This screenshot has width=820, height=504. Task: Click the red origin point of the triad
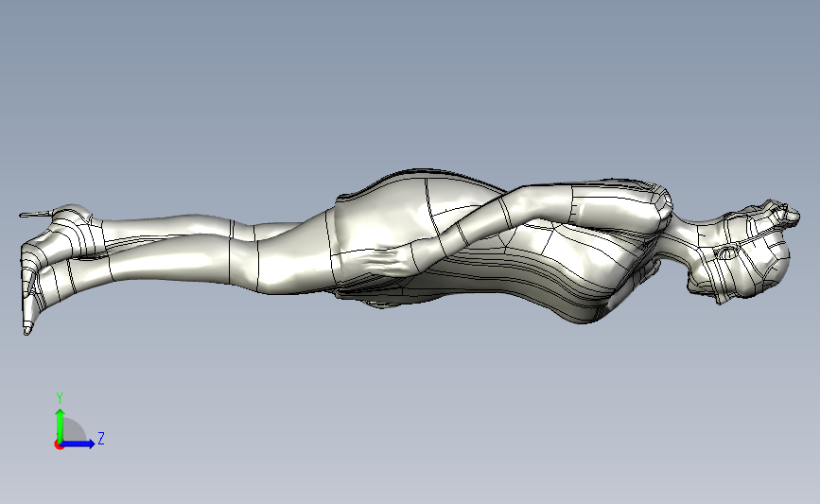pyautogui.click(x=59, y=445)
